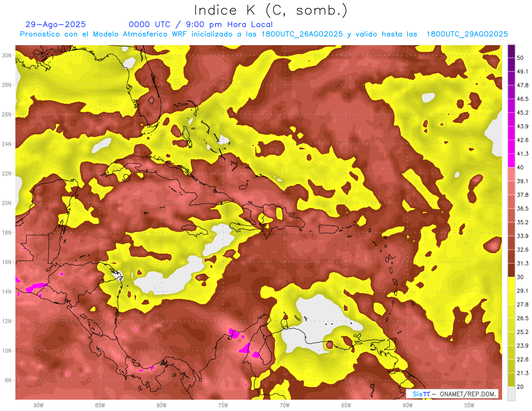Click the latitude label "18N"
Viewport: 532px width, 411px height.
(x=8, y=233)
